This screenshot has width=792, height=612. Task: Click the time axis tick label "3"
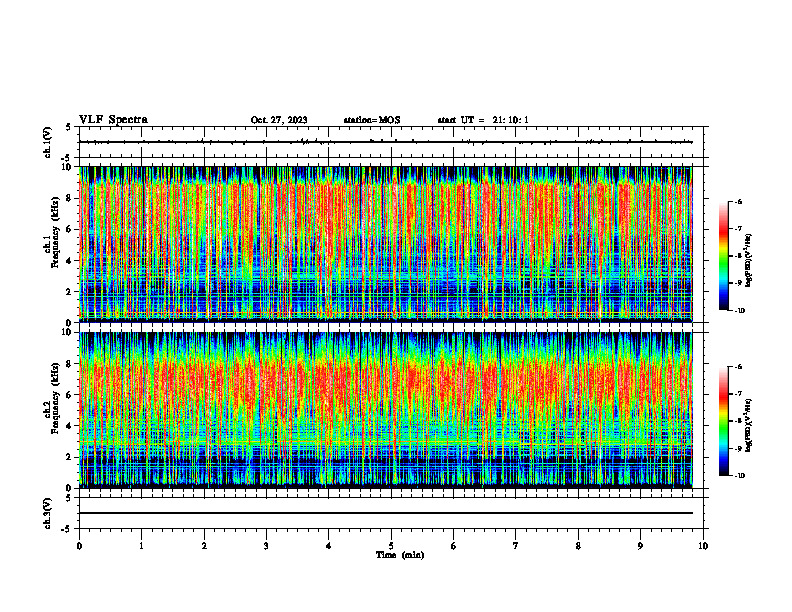point(266,546)
